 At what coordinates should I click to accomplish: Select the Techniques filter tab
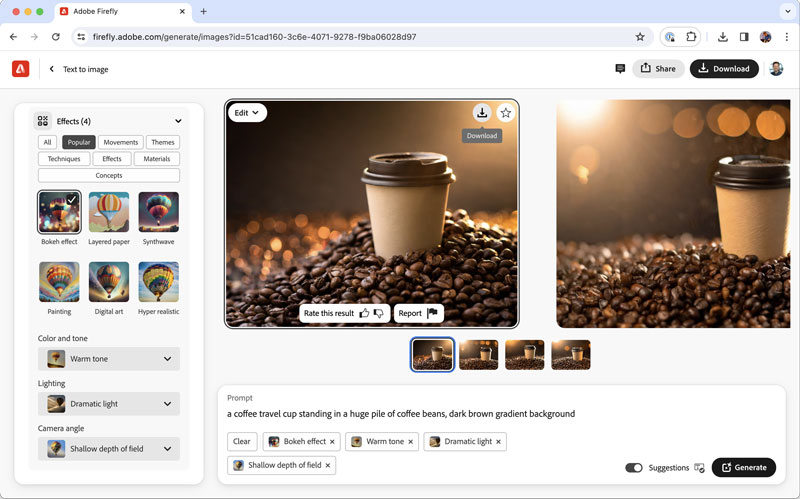click(x=64, y=159)
